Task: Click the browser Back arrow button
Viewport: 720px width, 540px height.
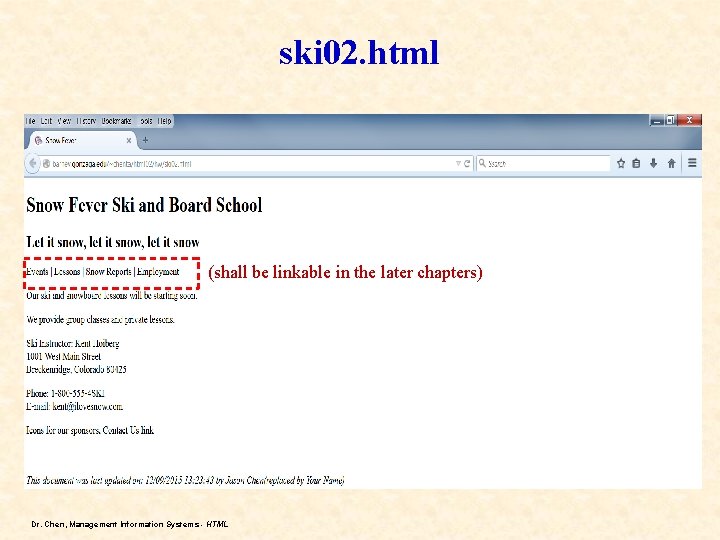Action: click(33, 163)
